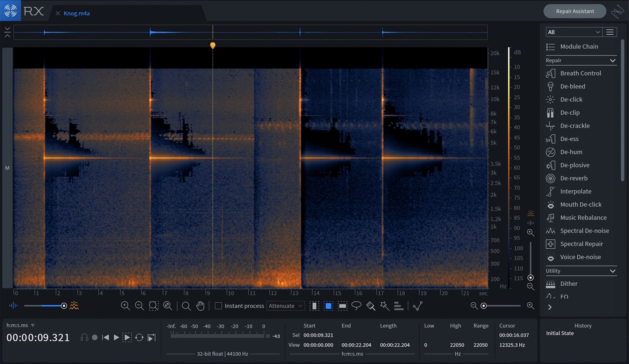
Task: Zoom out to full view
Action: 167,306
